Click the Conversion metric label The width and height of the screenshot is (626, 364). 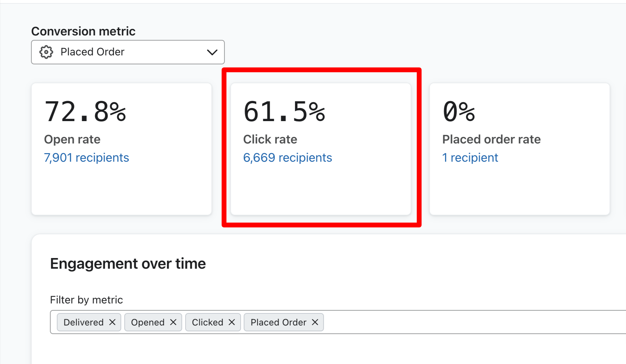click(x=83, y=31)
